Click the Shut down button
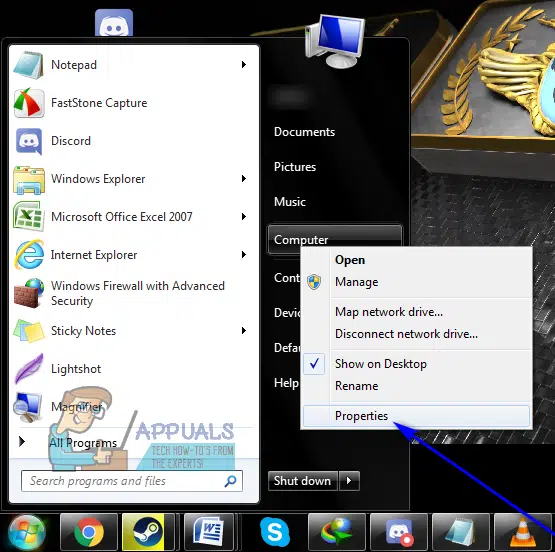This screenshot has width=555, height=552. click(303, 481)
